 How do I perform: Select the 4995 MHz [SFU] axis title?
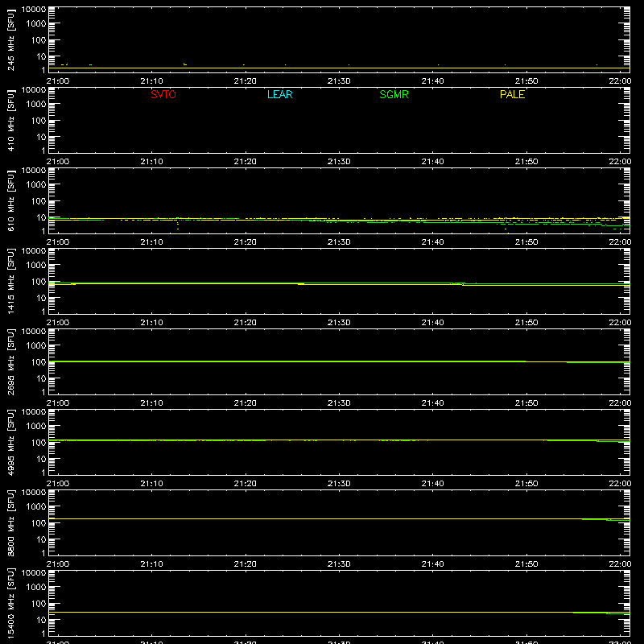[x=10, y=442]
